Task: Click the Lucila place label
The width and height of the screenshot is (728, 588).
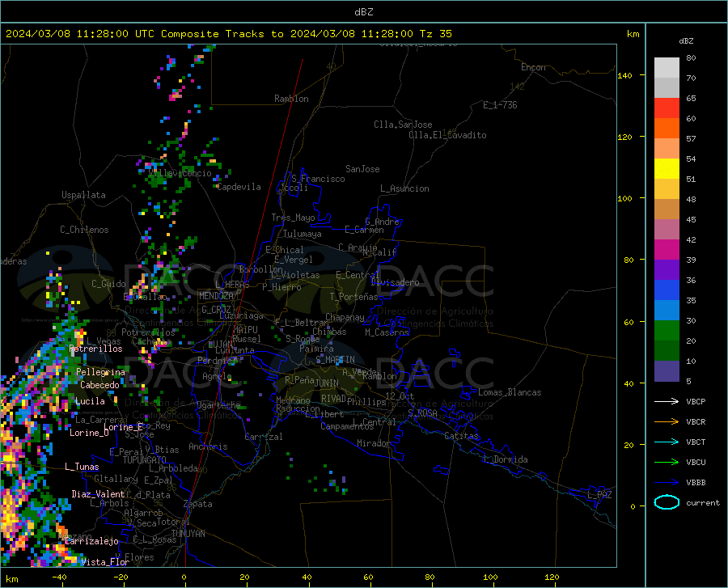Action: [x=90, y=401]
